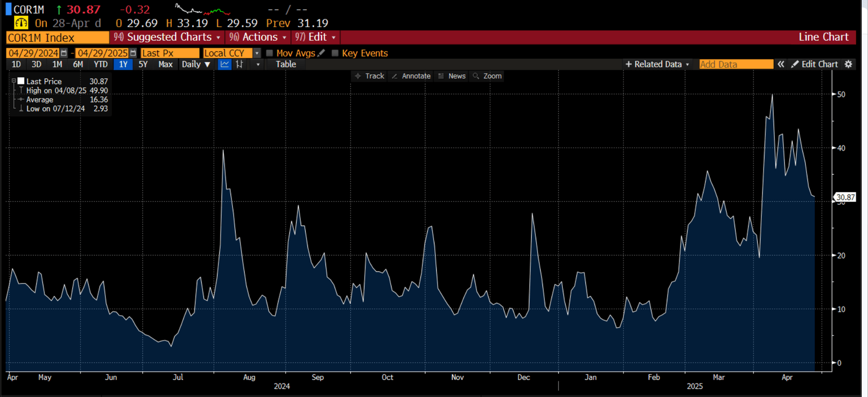Click the Edit Chart button
The height and width of the screenshot is (397, 868).
814,64
